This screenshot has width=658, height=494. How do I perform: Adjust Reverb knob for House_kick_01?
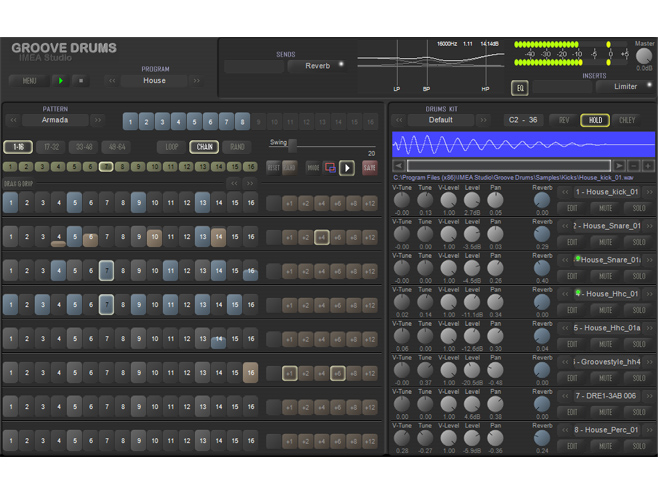(542, 200)
